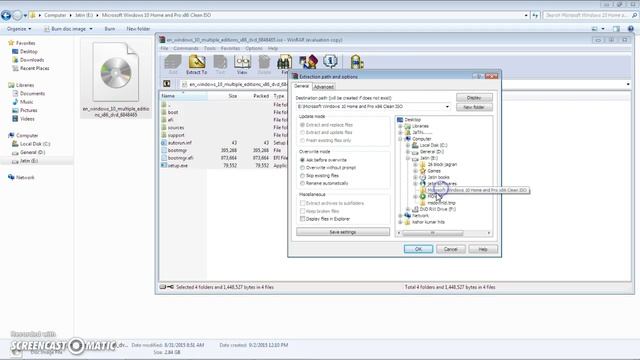
Task: Open the Tools menu in WinRAR
Action: tap(210, 48)
